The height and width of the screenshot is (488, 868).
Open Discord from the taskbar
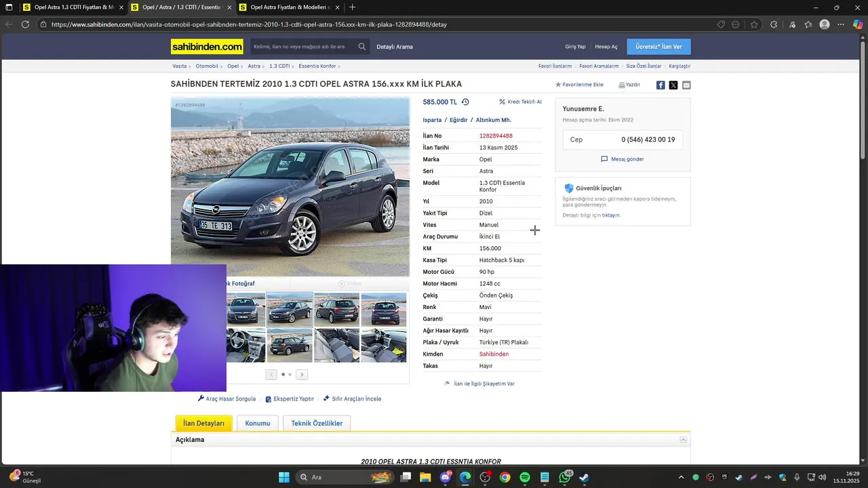pyautogui.click(x=446, y=477)
